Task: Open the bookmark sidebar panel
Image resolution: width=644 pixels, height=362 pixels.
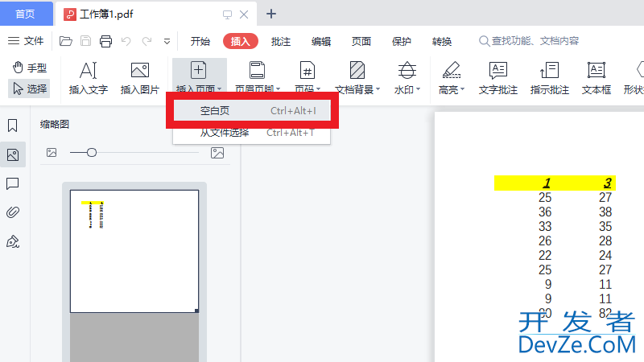Action: click(13, 125)
